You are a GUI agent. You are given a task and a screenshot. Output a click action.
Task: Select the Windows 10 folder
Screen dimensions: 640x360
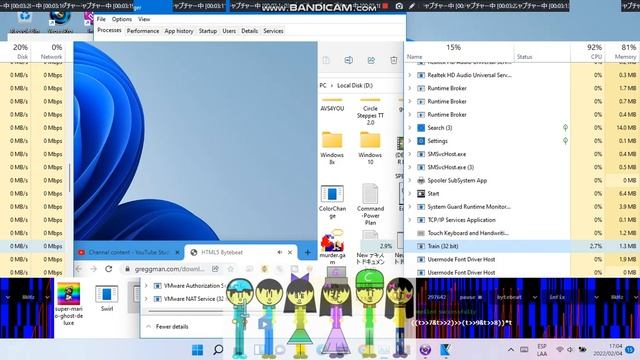pos(370,140)
